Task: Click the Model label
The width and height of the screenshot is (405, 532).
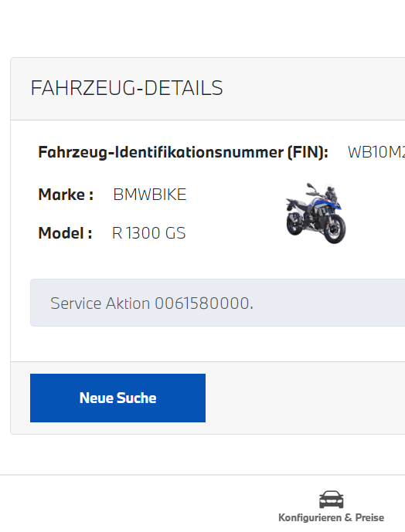Action: point(65,233)
